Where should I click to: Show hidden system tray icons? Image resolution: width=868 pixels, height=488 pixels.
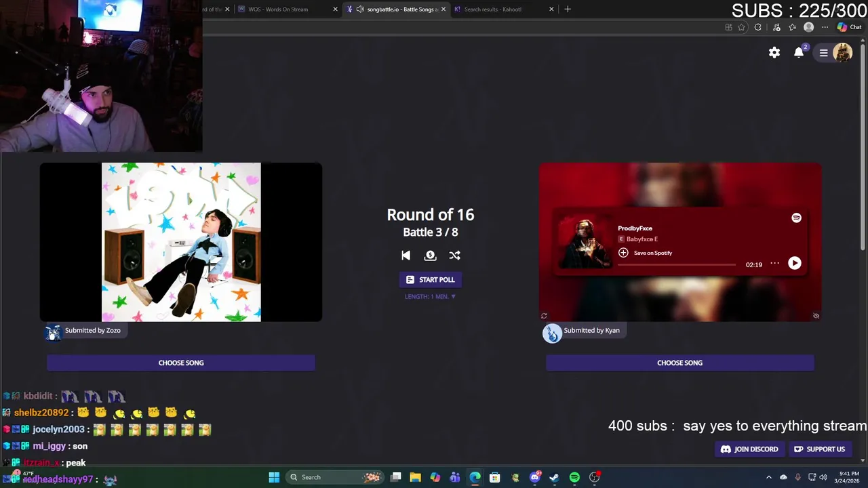(768, 477)
